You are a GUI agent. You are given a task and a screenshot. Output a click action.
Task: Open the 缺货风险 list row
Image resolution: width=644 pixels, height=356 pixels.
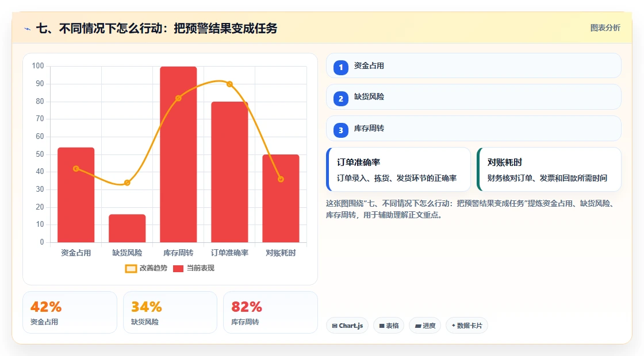tap(474, 97)
